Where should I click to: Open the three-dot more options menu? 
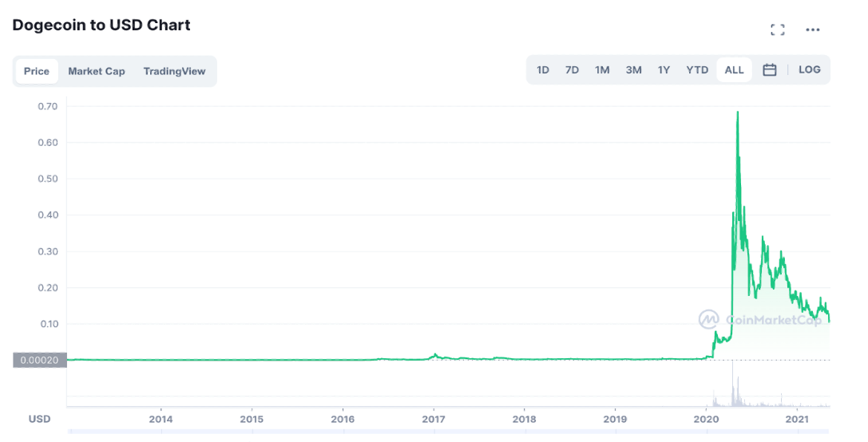click(x=813, y=30)
